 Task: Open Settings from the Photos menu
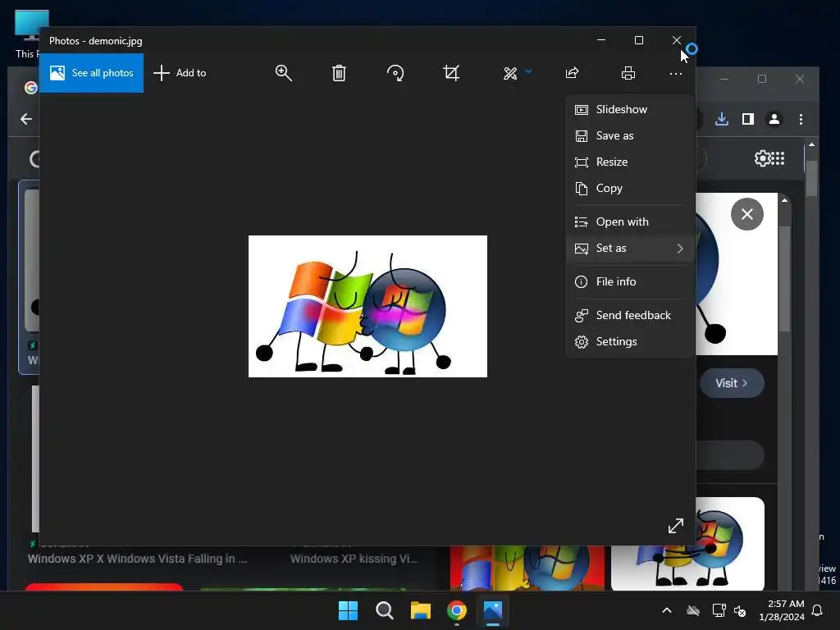[x=629, y=342]
